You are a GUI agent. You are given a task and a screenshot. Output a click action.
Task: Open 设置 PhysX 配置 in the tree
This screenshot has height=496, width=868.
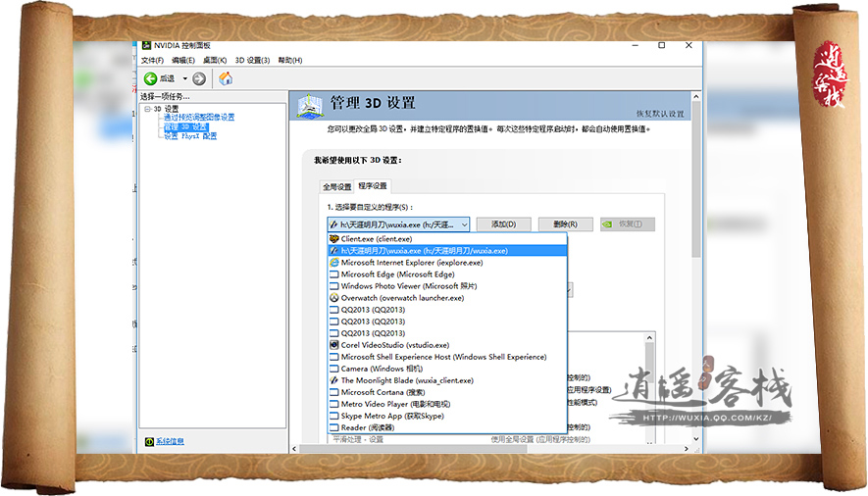tap(190, 136)
